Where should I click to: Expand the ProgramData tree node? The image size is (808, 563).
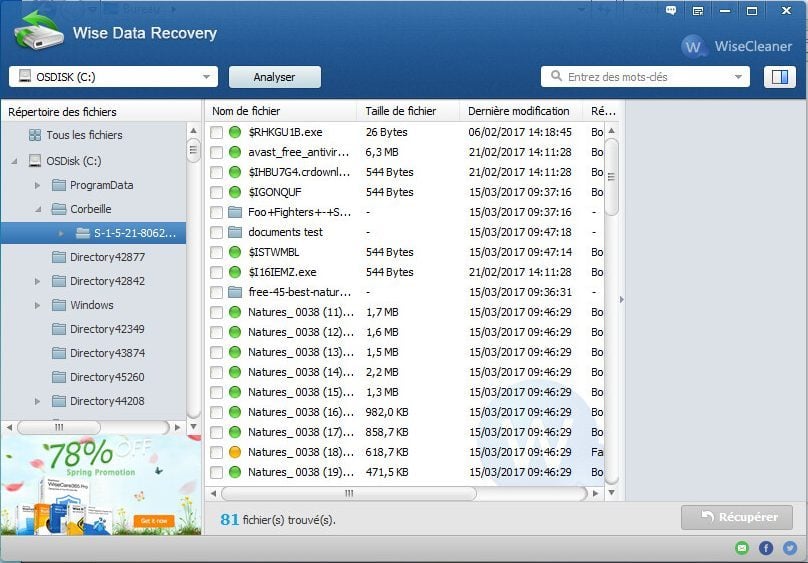(x=37, y=185)
